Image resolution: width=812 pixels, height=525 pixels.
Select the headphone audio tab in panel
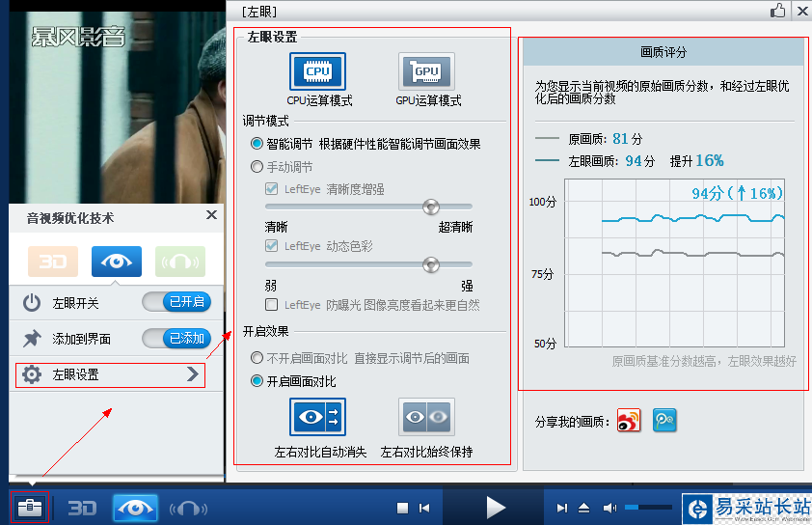(180, 262)
